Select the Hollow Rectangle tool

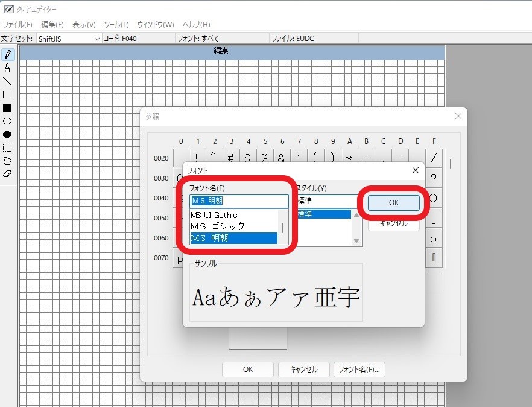tap(7, 94)
